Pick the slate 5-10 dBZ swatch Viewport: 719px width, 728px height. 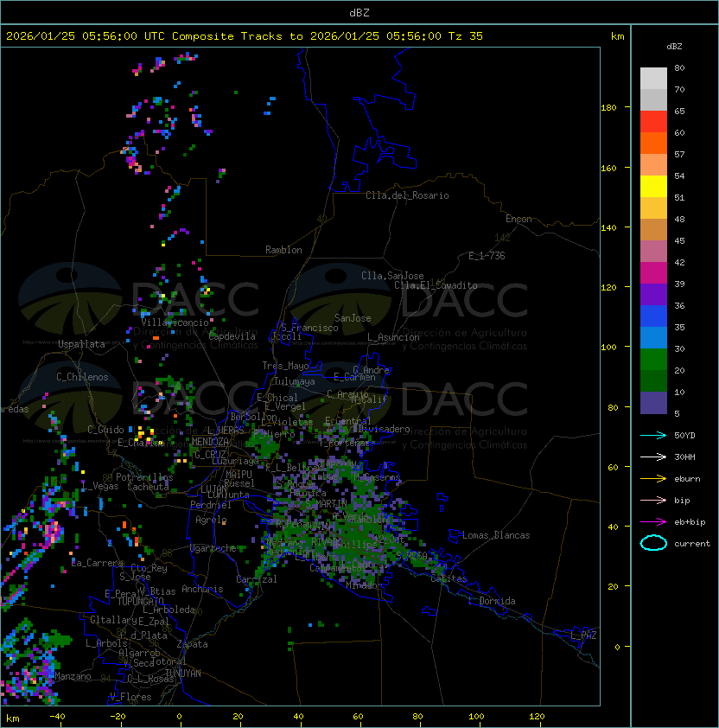point(653,403)
